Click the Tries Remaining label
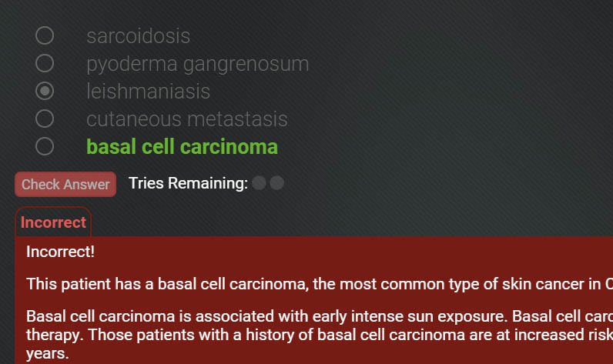 (x=189, y=183)
